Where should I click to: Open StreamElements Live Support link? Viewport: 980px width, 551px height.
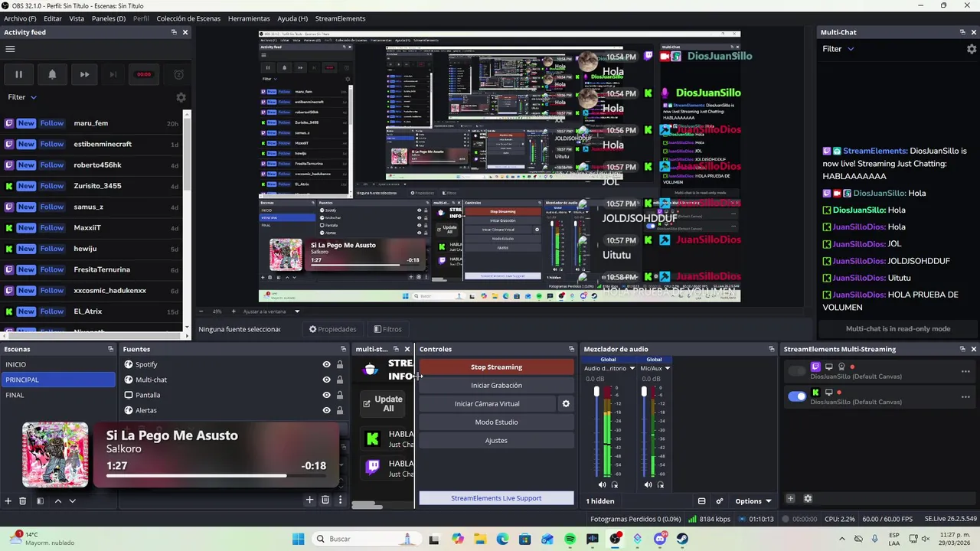coord(496,498)
